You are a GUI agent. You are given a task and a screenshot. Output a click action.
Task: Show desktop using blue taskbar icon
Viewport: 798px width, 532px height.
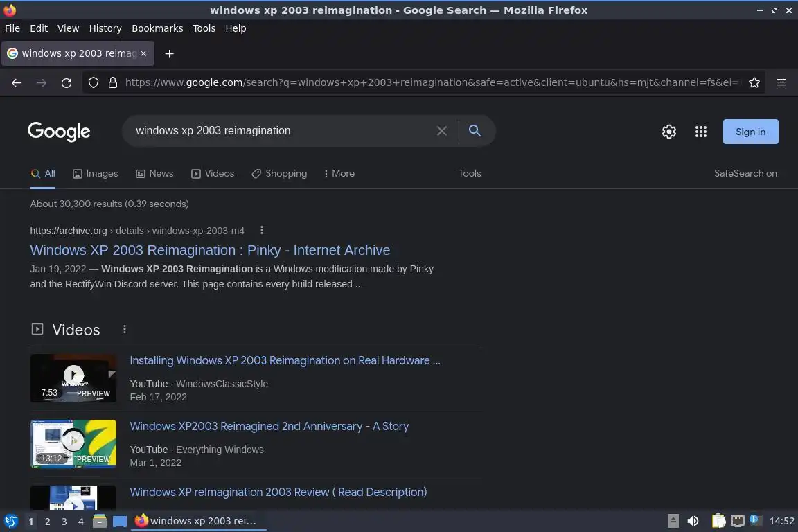pyautogui.click(x=120, y=522)
